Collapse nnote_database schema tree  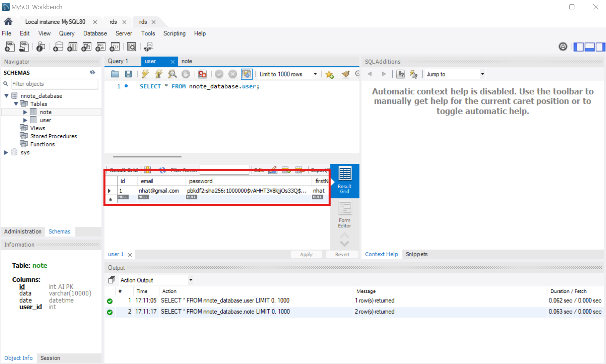6,96
